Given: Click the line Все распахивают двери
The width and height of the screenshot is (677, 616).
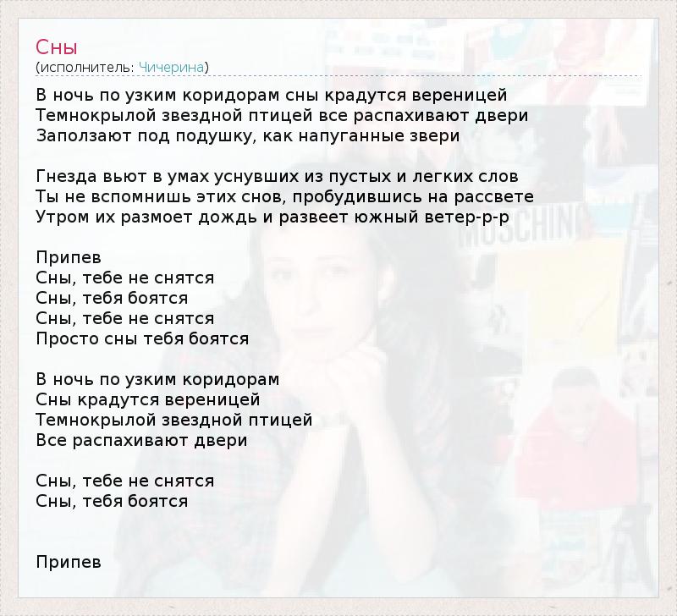Looking at the screenshot, I should point(141,440).
